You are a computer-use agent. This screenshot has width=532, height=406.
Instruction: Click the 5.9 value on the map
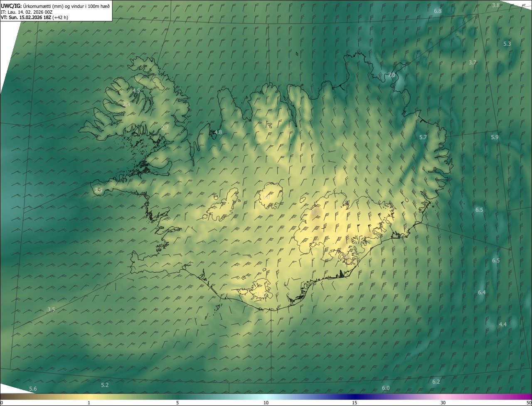point(495,137)
